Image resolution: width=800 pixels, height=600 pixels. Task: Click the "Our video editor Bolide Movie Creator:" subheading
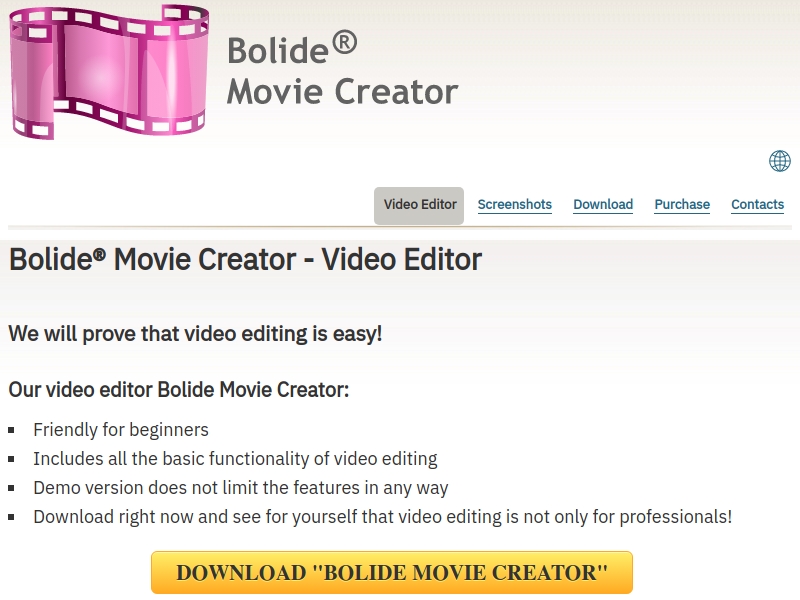pos(179,390)
